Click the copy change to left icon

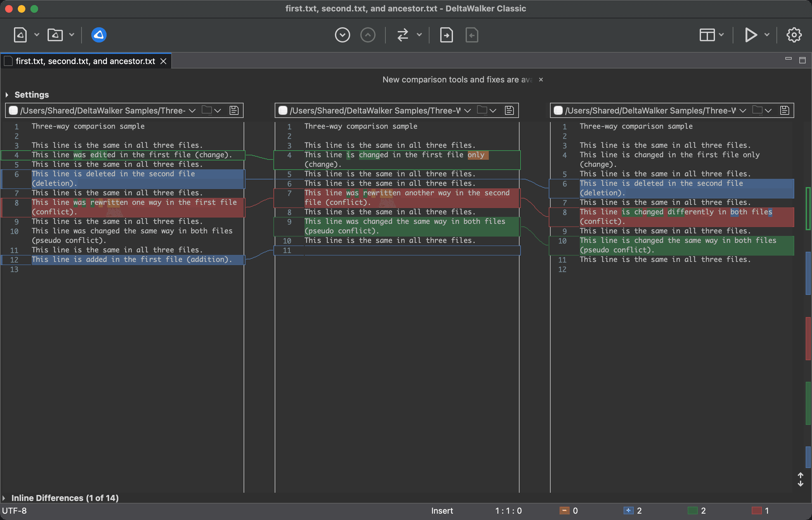[472, 35]
